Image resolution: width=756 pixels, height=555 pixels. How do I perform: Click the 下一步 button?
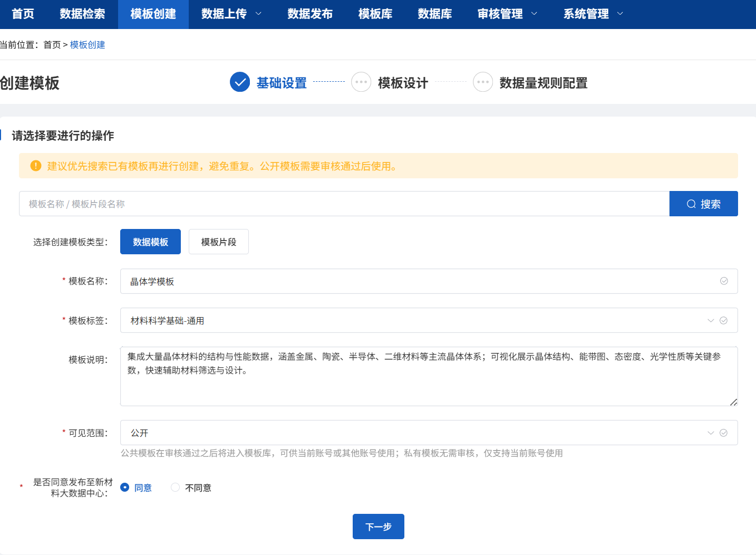tap(378, 526)
